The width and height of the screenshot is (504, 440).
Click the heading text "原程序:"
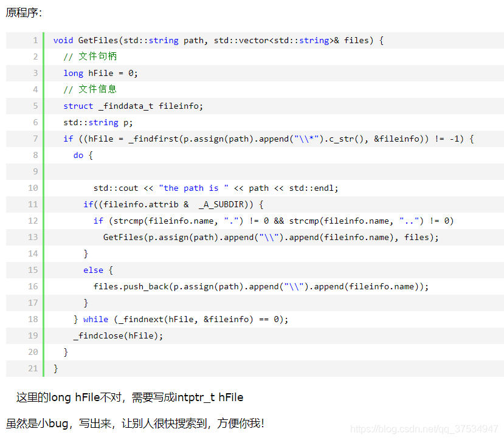click(24, 13)
